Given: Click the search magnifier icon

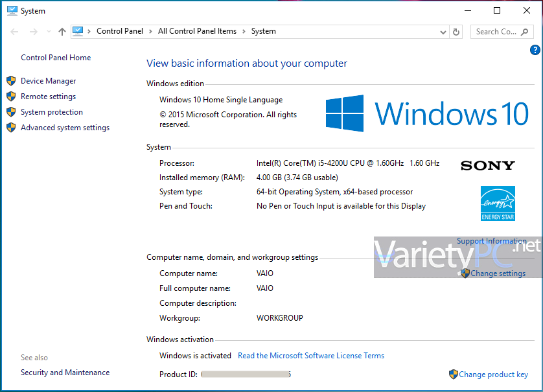Looking at the screenshot, I should click(x=524, y=32).
